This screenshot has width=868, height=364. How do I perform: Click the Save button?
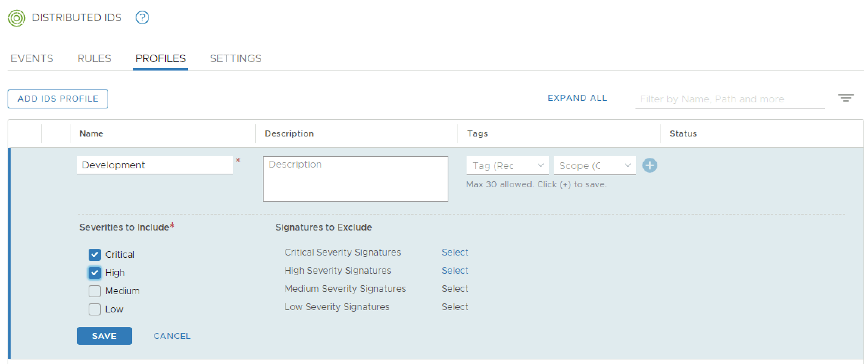[x=104, y=336]
